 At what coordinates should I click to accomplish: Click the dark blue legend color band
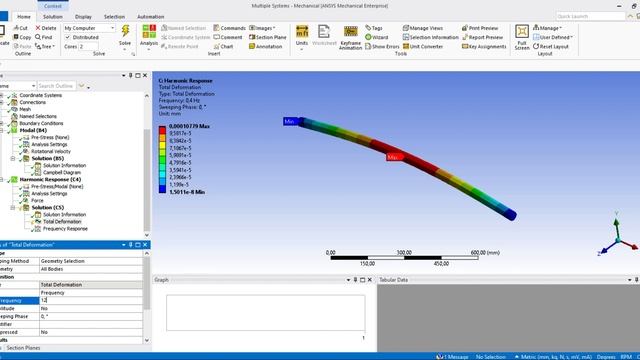(x=162, y=189)
